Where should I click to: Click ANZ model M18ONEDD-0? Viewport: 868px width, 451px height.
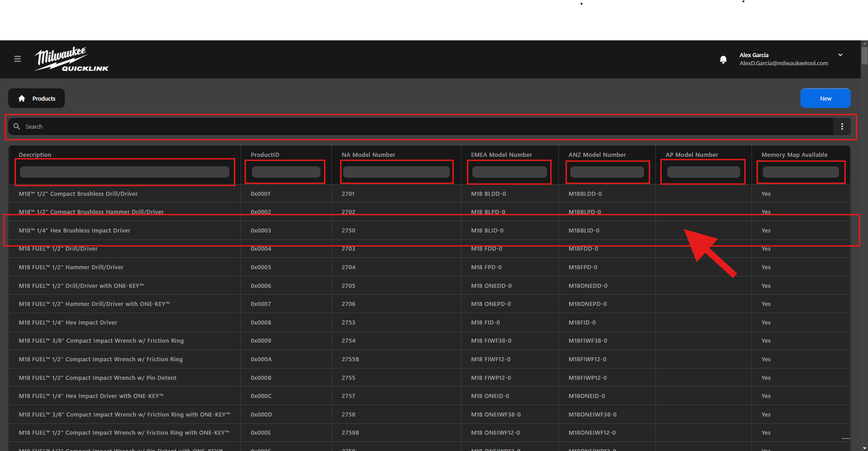click(x=588, y=286)
